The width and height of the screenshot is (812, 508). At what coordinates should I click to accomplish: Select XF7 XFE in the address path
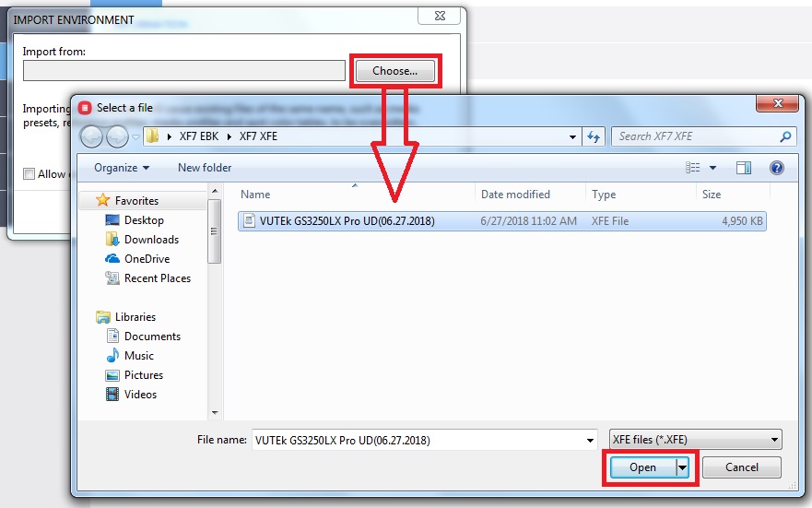tap(258, 136)
